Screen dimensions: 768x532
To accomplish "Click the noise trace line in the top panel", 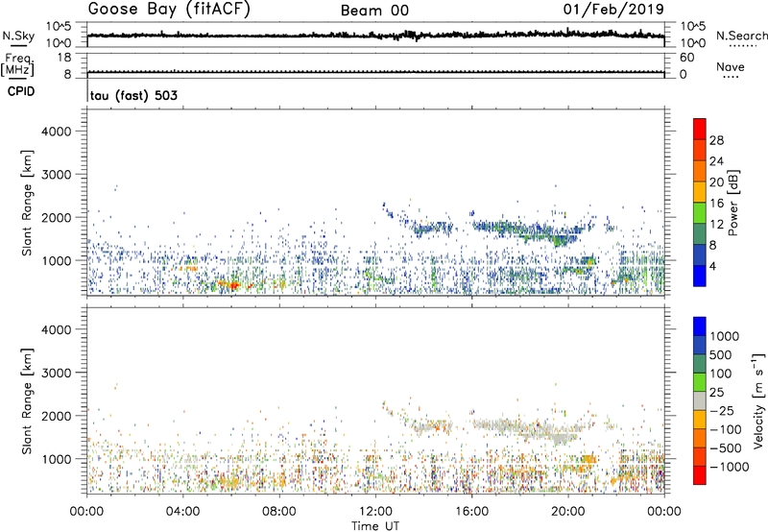I will (x=375, y=36).
